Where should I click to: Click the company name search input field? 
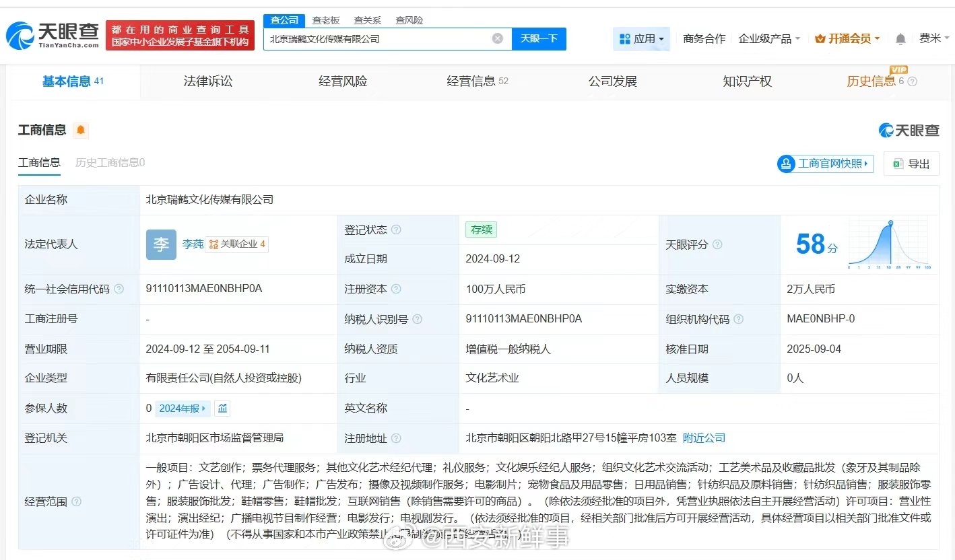coord(377,39)
